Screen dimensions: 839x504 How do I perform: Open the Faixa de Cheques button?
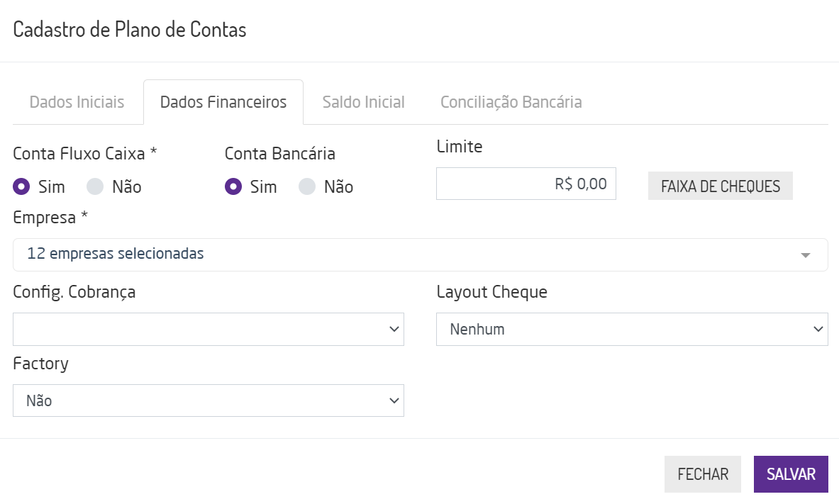click(x=720, y=186)
